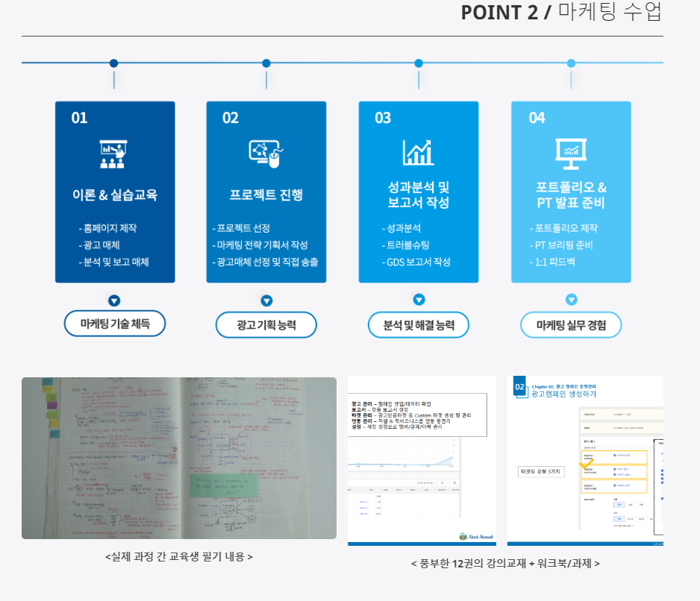Select the third timeline dot above card 03

tap(419, 63)
